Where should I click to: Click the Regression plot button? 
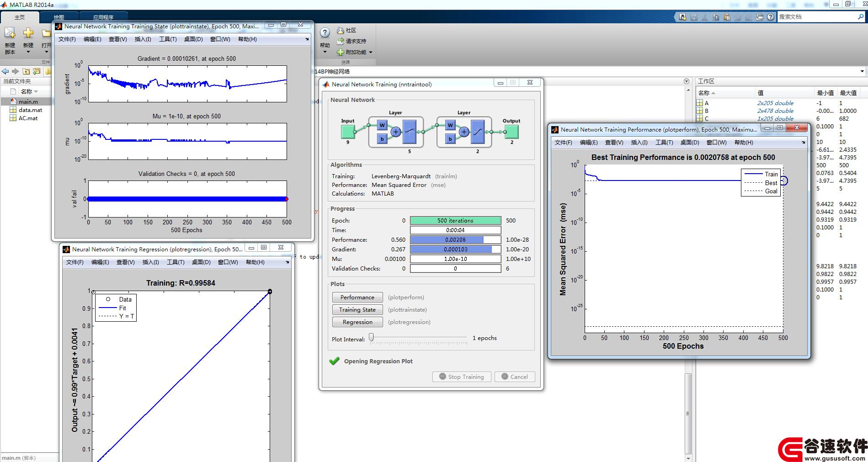tap(357, 322)
